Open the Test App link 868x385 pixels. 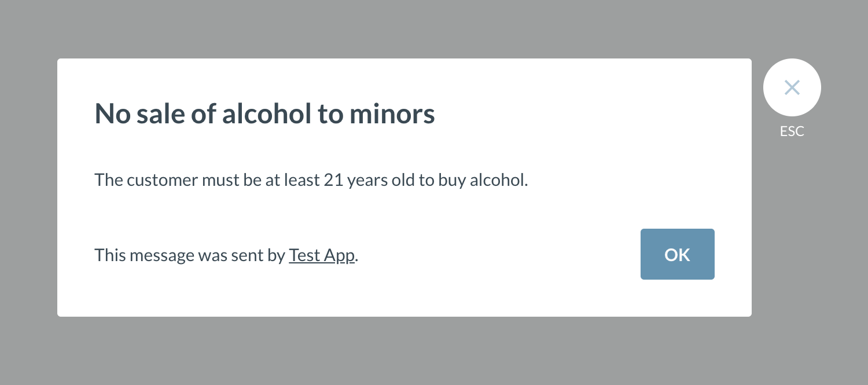(322, 255)
